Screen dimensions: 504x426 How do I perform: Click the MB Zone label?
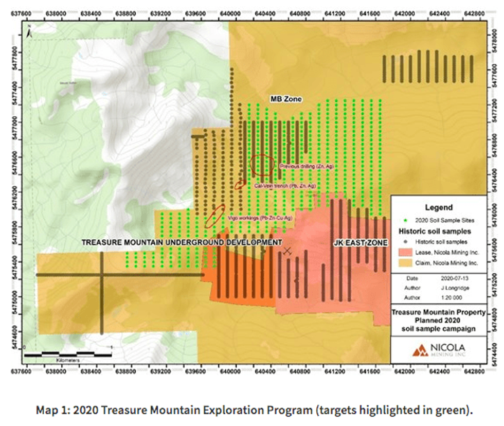pyautogui.click(x=286, y=99)
